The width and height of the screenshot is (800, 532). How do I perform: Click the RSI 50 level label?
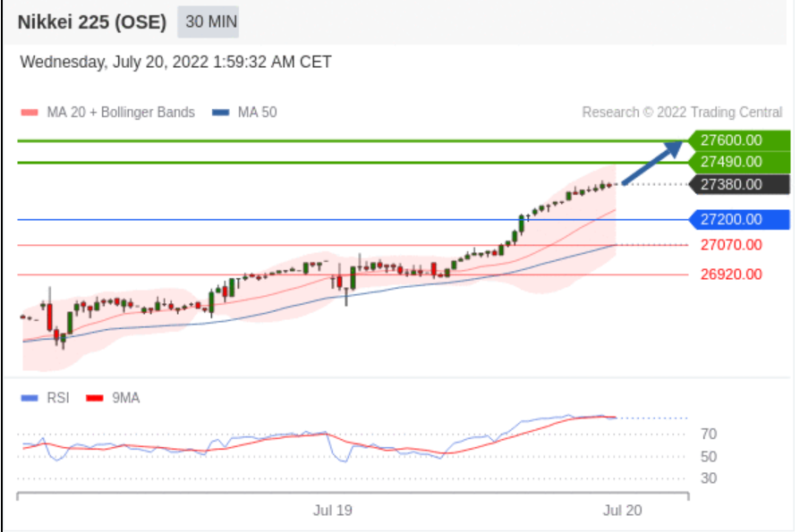[709, 457]
